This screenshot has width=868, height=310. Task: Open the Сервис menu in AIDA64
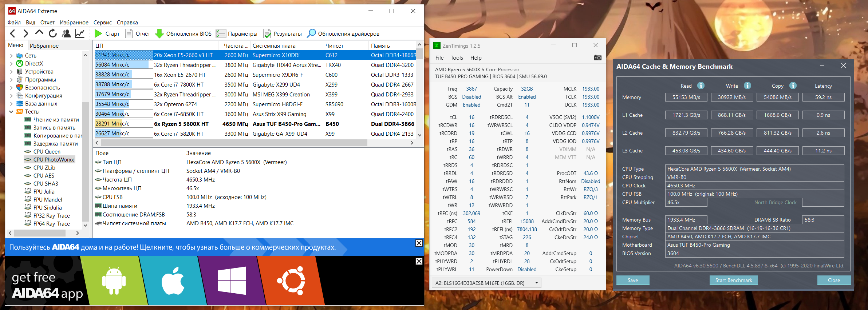[103, 23]
